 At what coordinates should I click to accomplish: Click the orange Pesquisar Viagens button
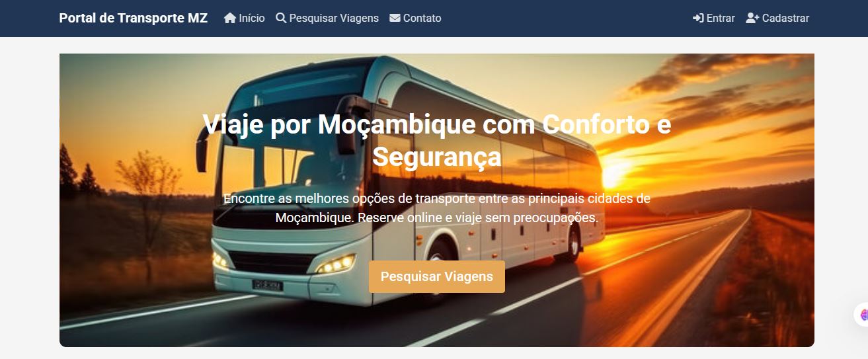[x=437, y=276]
